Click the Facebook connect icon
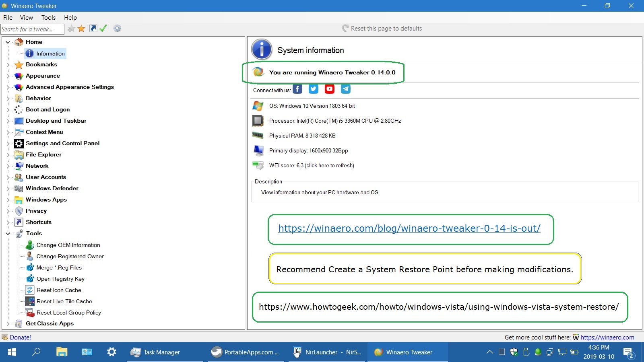The width and height of the screenshot is (644, 362). (297, 89)
